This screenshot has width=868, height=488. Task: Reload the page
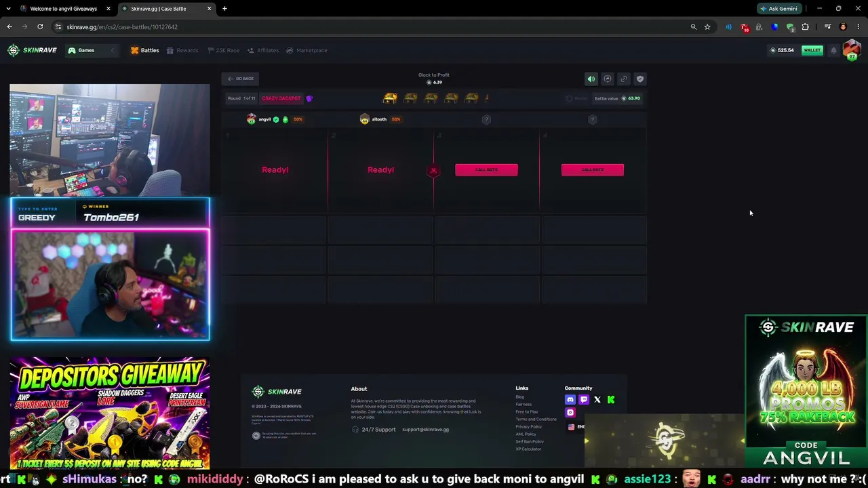[40, 27]
